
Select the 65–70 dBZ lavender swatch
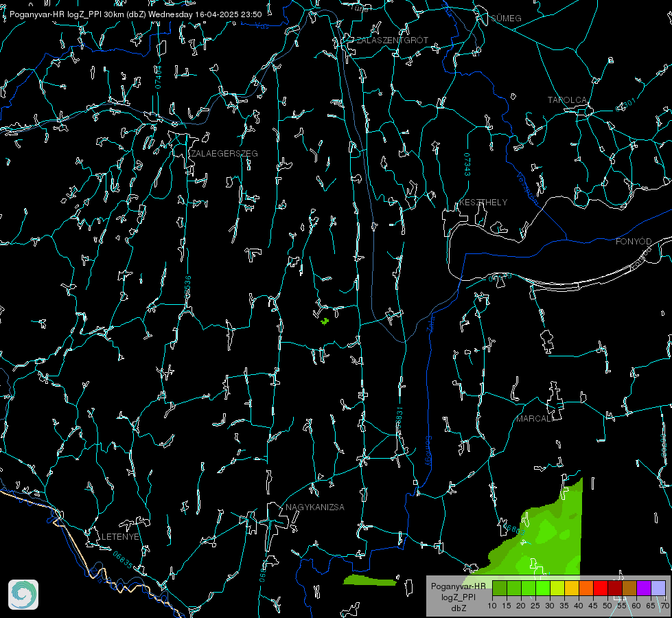(x=658, y=588)
